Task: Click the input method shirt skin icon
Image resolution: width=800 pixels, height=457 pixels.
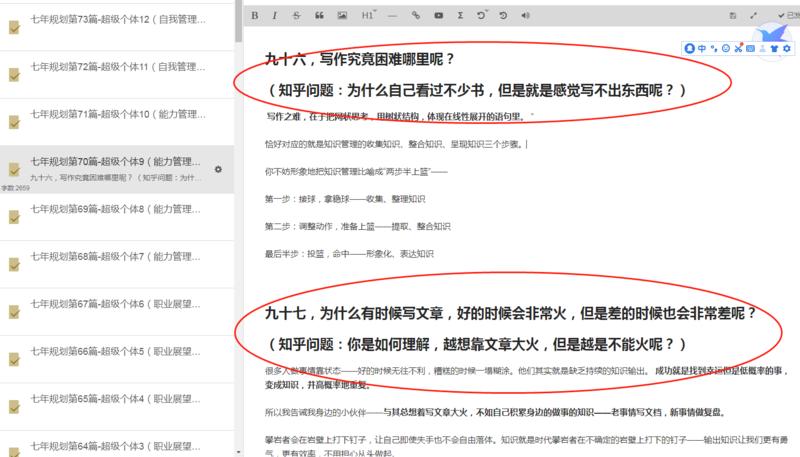Action: click(774, 48)
